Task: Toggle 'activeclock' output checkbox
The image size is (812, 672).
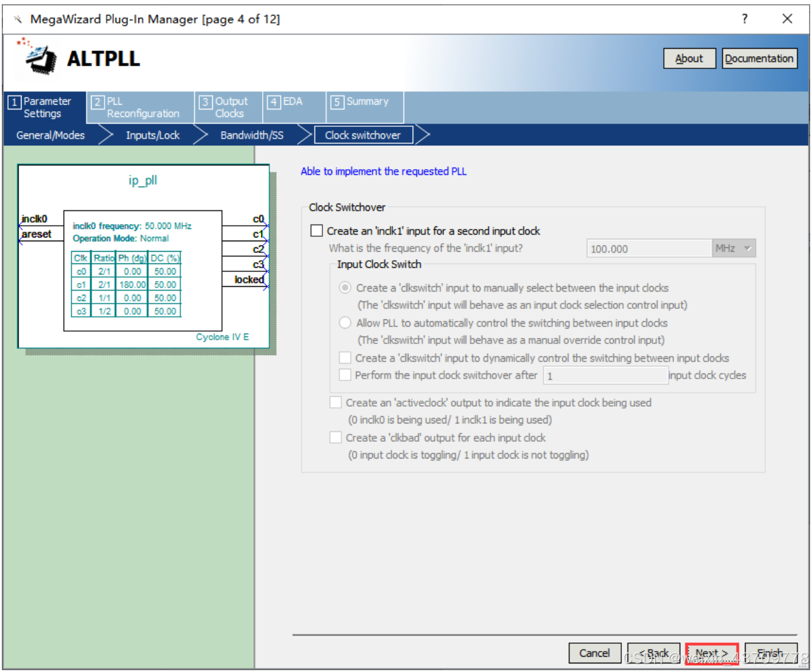Action: pos(336,402)
